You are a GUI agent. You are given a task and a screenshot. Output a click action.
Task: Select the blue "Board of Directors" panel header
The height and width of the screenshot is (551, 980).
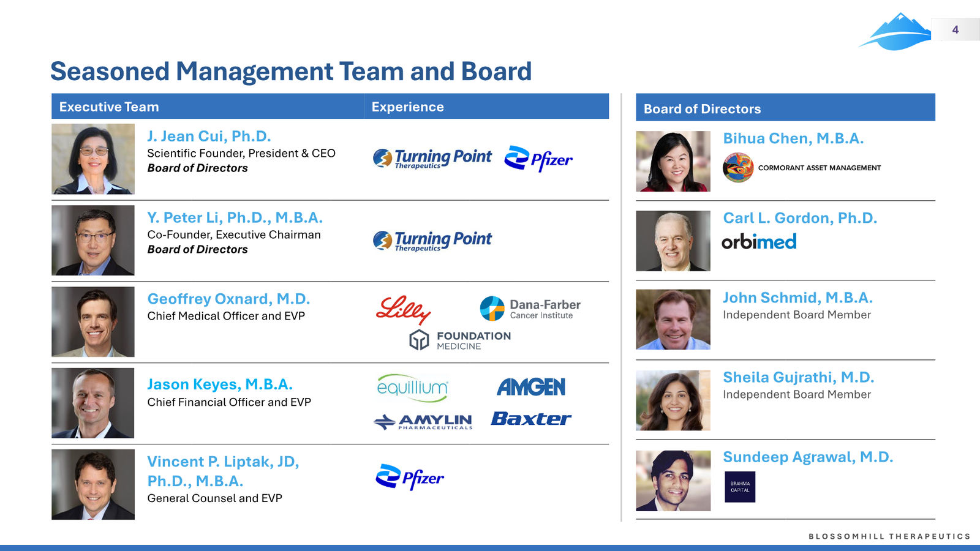pos(785,107)
